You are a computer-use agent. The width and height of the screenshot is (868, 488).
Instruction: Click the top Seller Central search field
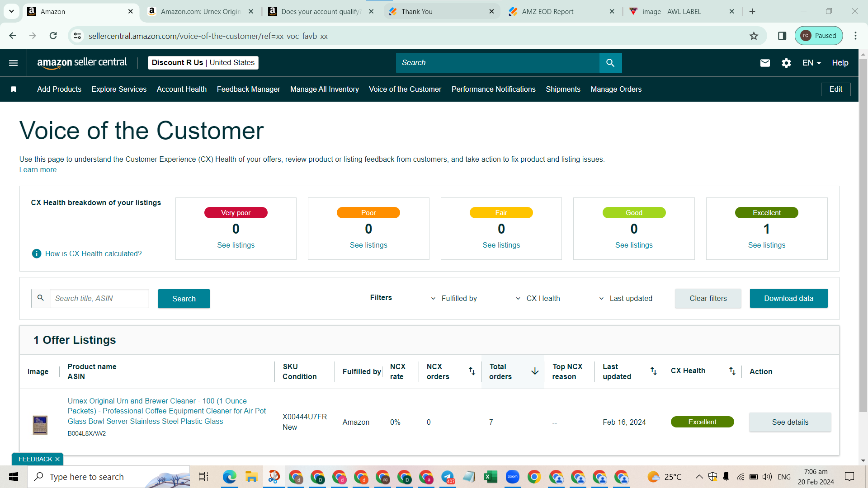tap(497, 63)
